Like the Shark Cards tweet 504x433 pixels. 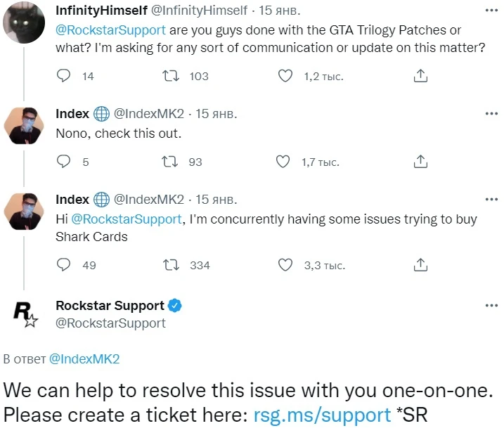285,265
